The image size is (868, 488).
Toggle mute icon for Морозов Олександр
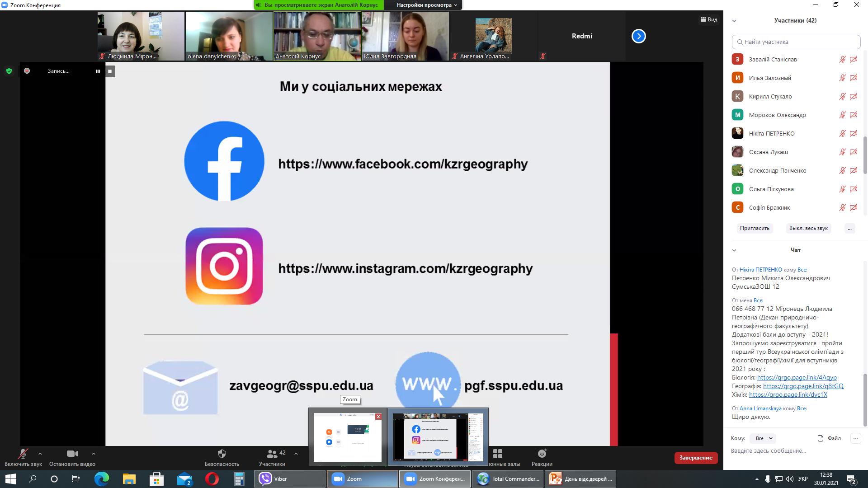842,115
